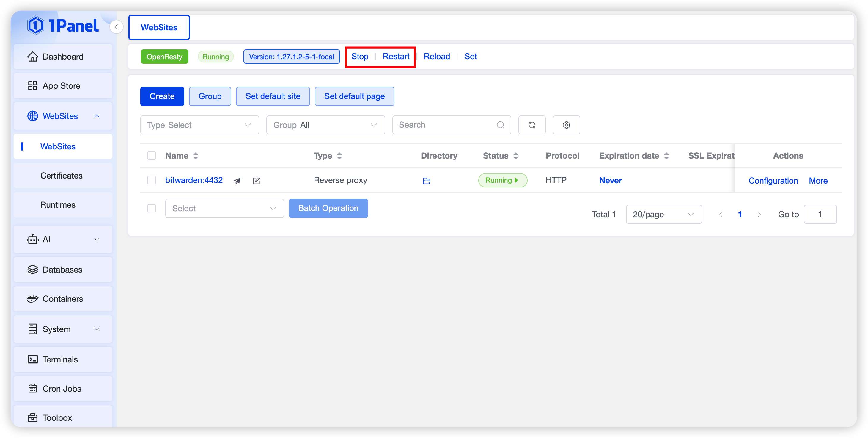
Task: Click the Go to page input
Action: click(820, 215)
